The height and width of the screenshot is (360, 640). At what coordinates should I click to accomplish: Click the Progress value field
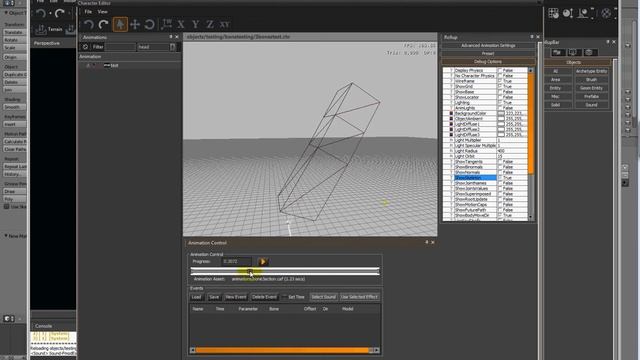coord(237,261)
